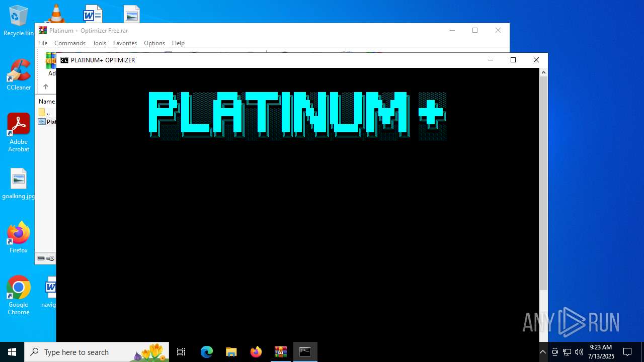Viewport: 644px width, 362px height.
Task: Show hidden system tray icons
Action: click(x=543, y=352)
